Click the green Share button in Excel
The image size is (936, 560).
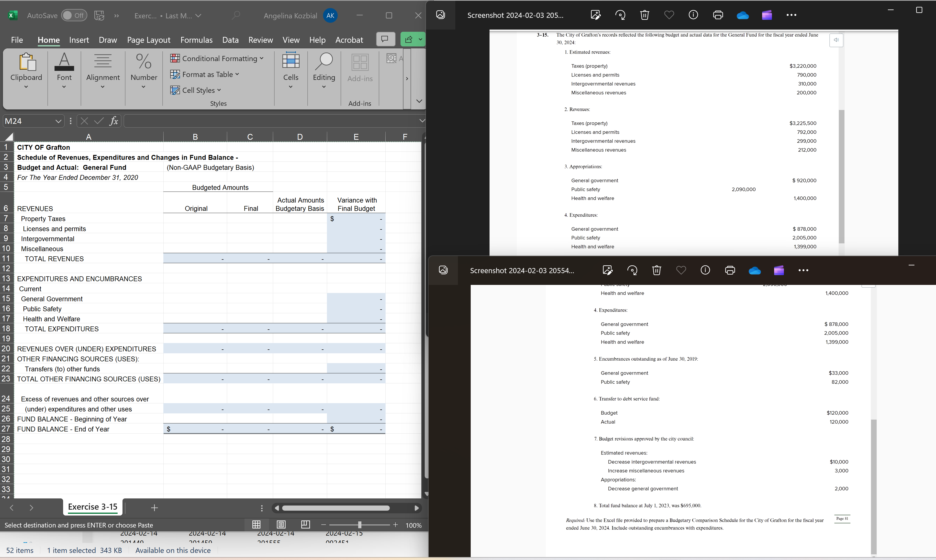[413, 39]
